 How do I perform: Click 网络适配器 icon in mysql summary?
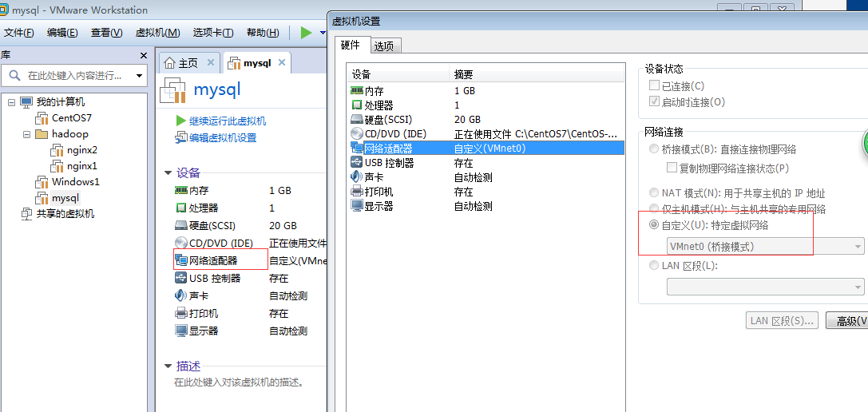point(181,261)
